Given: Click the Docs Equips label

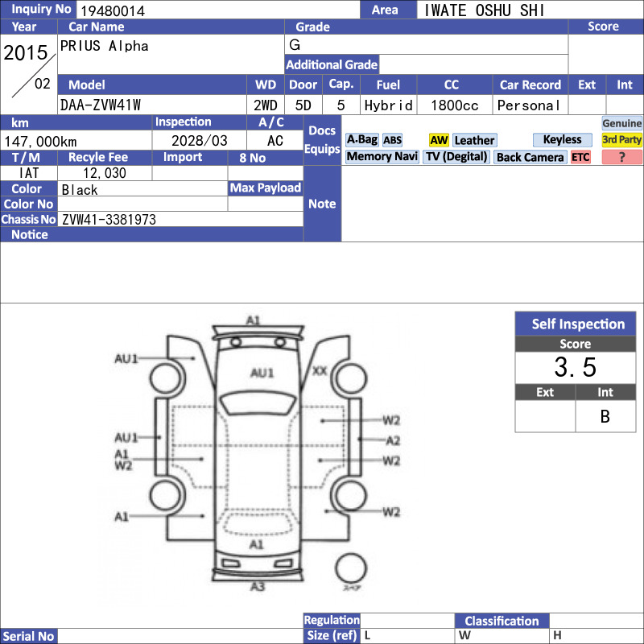Looking at the screenshot, I should pyautogui.click(x=322, y=139).
